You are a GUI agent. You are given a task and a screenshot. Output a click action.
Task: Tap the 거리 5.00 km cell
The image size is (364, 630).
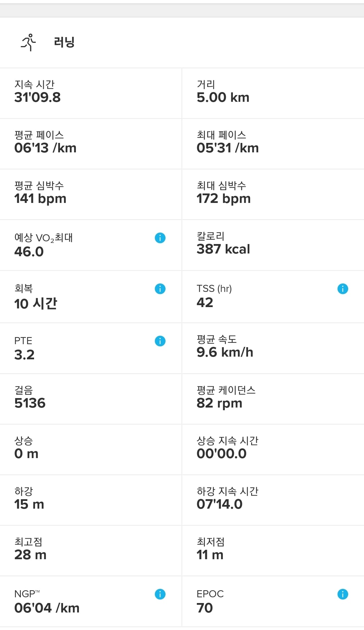(x=273, y=93)
